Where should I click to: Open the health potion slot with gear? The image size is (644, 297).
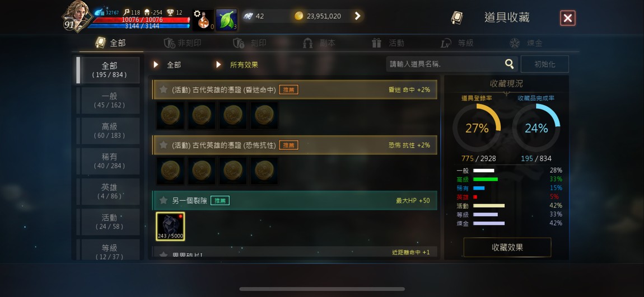pos(203,20)
